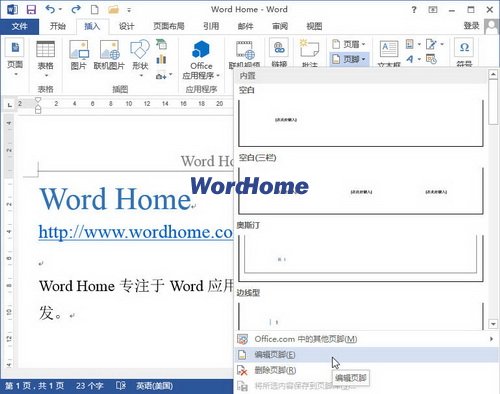
Task: Click the 页脚 Footer dropdown button
Action: (x=349, y=59)
